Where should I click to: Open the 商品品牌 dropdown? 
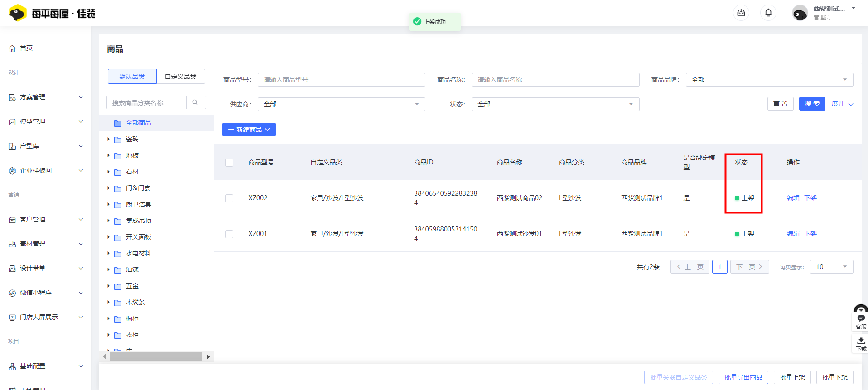[x=769, y=80]
